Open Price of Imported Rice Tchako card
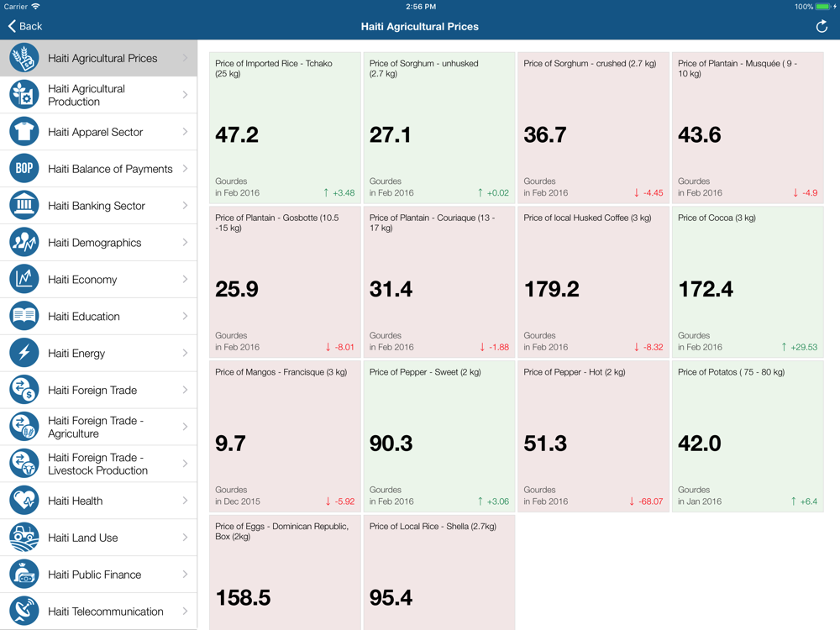This screenshot has width=840, height=630. (285, 128)
